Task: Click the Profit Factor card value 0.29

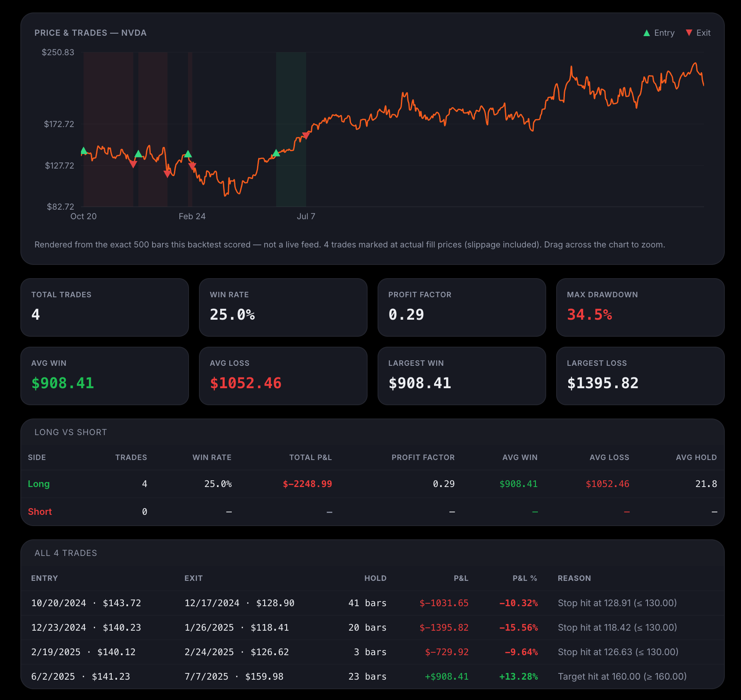Action: click(x=406, y=314)
